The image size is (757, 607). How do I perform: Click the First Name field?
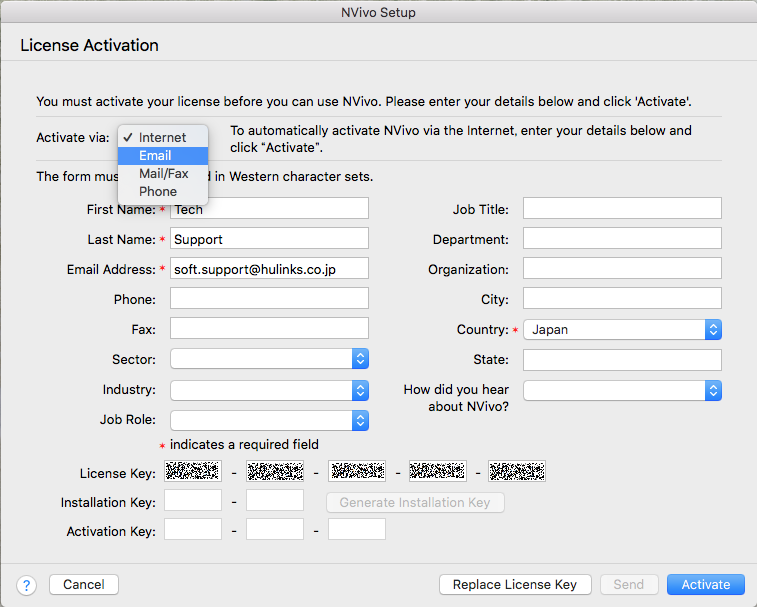point(269,208)
